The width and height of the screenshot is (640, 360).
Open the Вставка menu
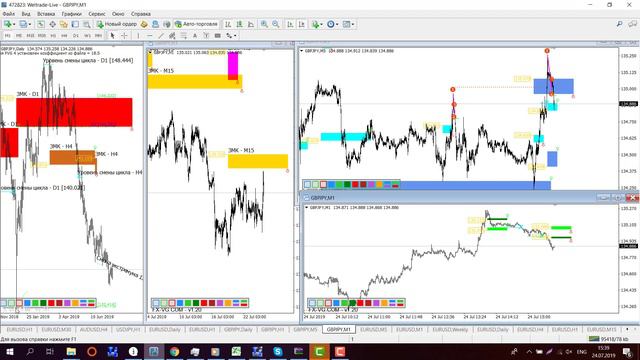pos(46,14)
